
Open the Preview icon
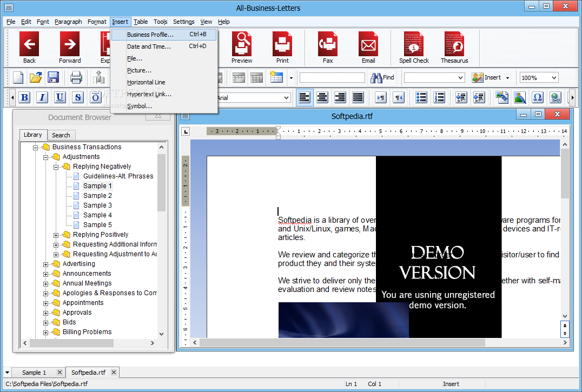pos(242,48)
